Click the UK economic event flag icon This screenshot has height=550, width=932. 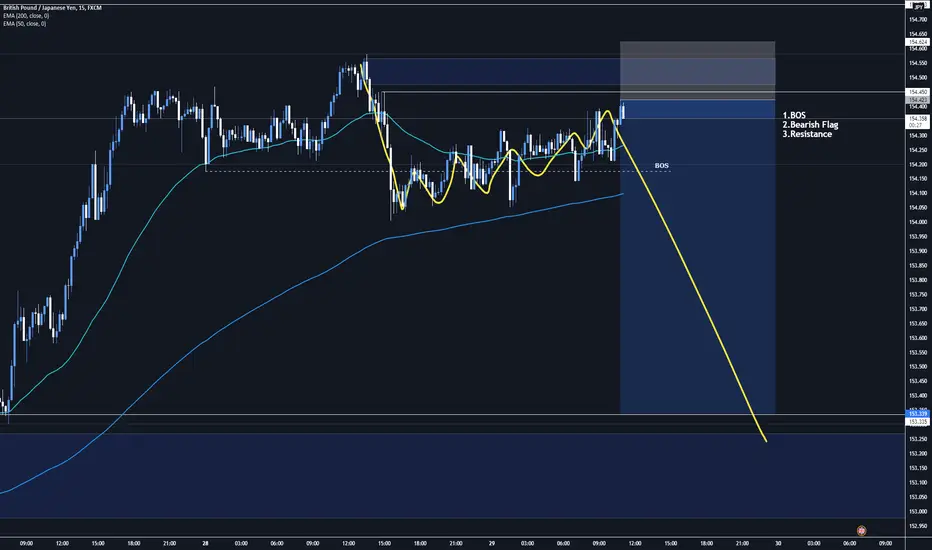tap(861, 530)
